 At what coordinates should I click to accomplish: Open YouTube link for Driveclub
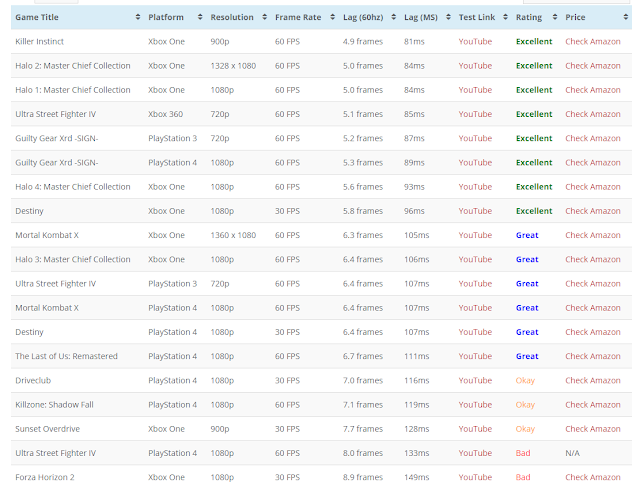click(475, 381)
